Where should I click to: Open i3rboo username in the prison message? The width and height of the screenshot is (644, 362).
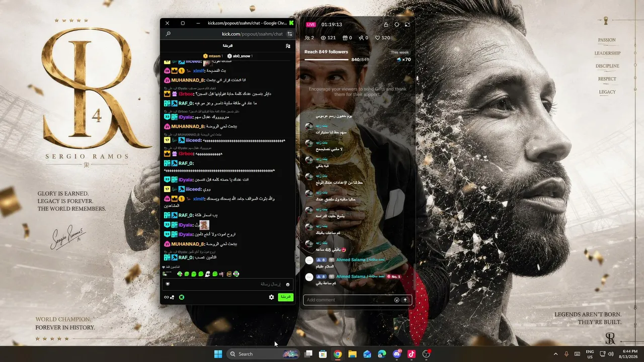pyautogui.click(x=186, y=94)
